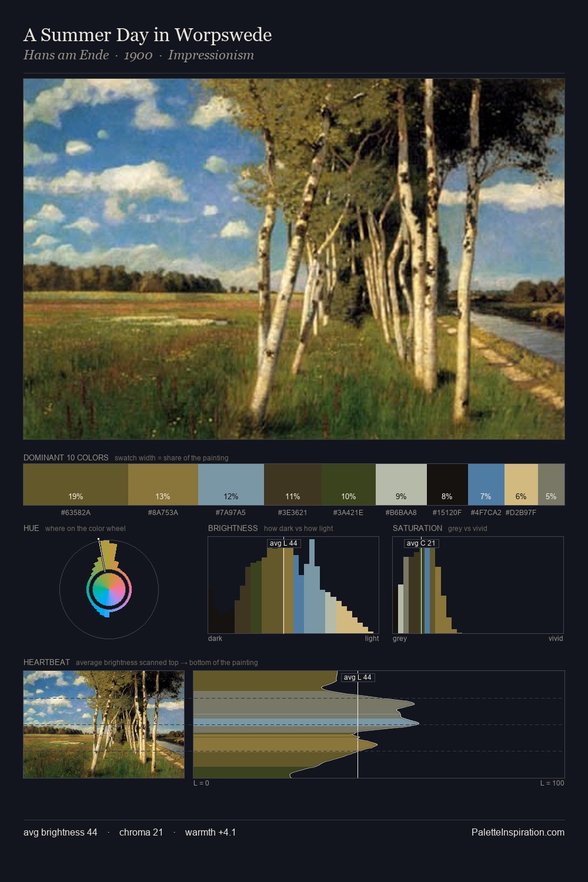This screenshot has height=882, width=588.
Task: Pick the near-black 8% swatch
Action: point(447,485)
